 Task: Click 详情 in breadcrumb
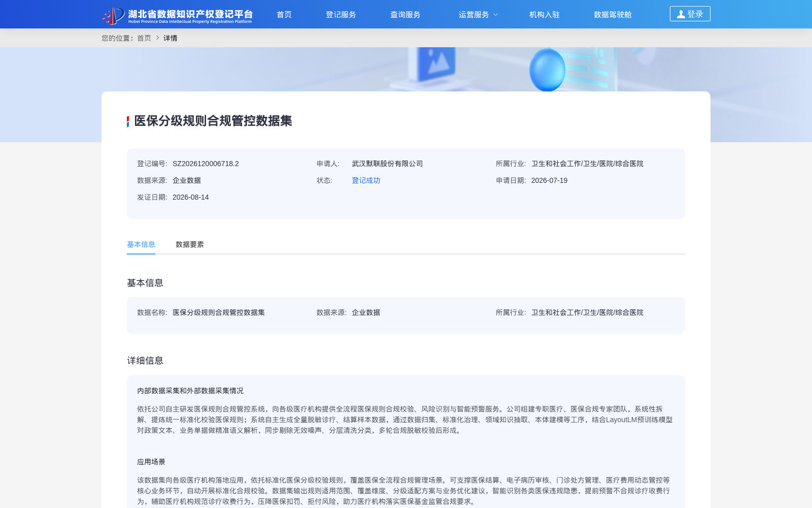[x=171, y=38]
